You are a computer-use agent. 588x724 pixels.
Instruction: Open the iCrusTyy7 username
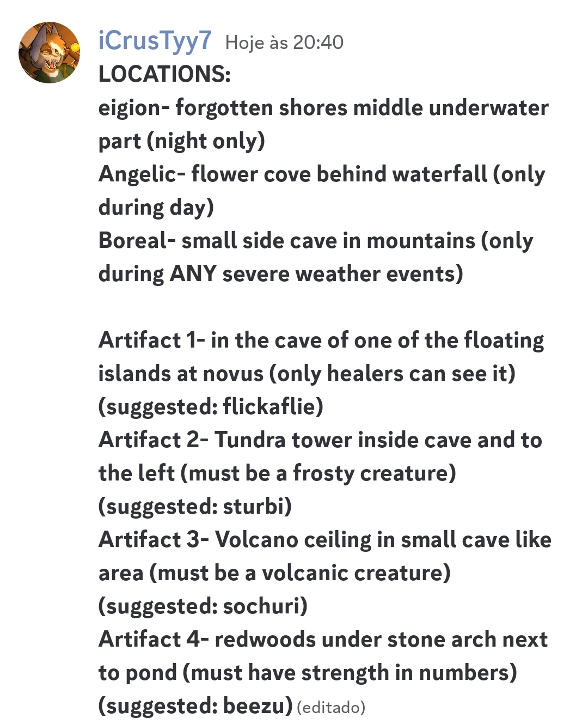(x=155, y=41)
